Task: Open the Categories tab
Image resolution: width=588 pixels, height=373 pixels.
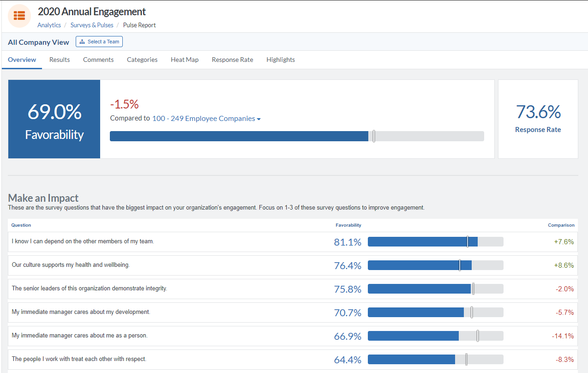Action: (142, 60)
